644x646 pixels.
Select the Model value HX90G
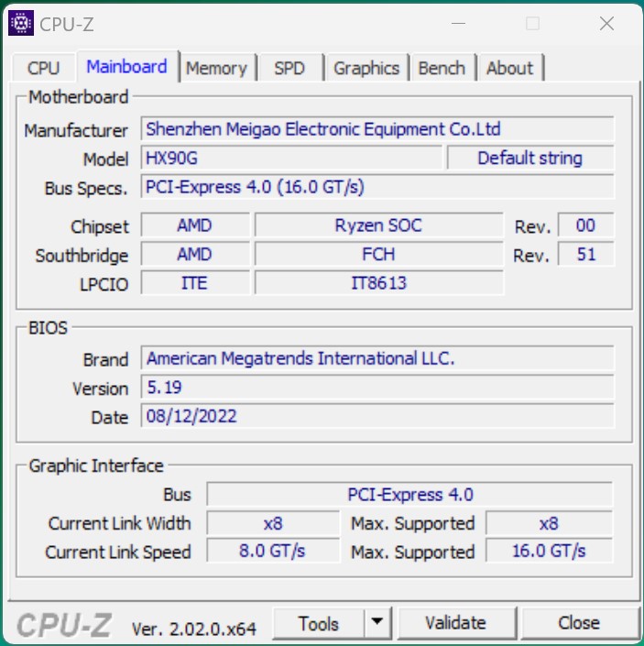point(291,158)
